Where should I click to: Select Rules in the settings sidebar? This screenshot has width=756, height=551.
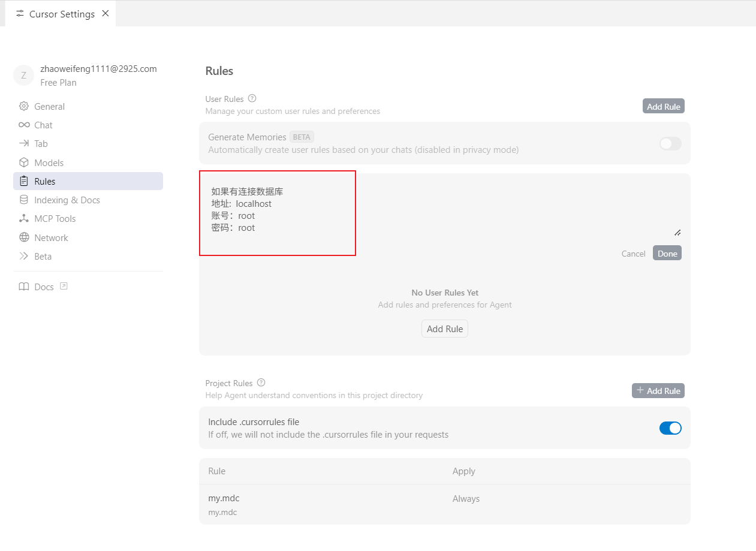pyautogui.click(x=44, y=181)
